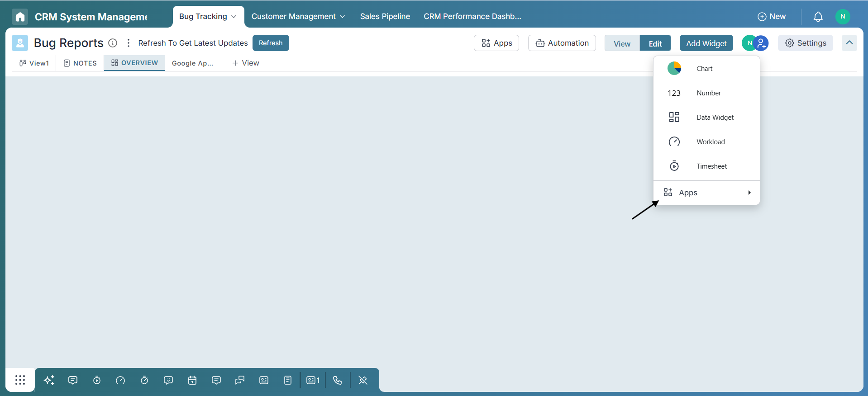This screenshot has width=868, height=396.
Task: Open the notes document icon in bottom toolbar
Action: coord(288,380)
